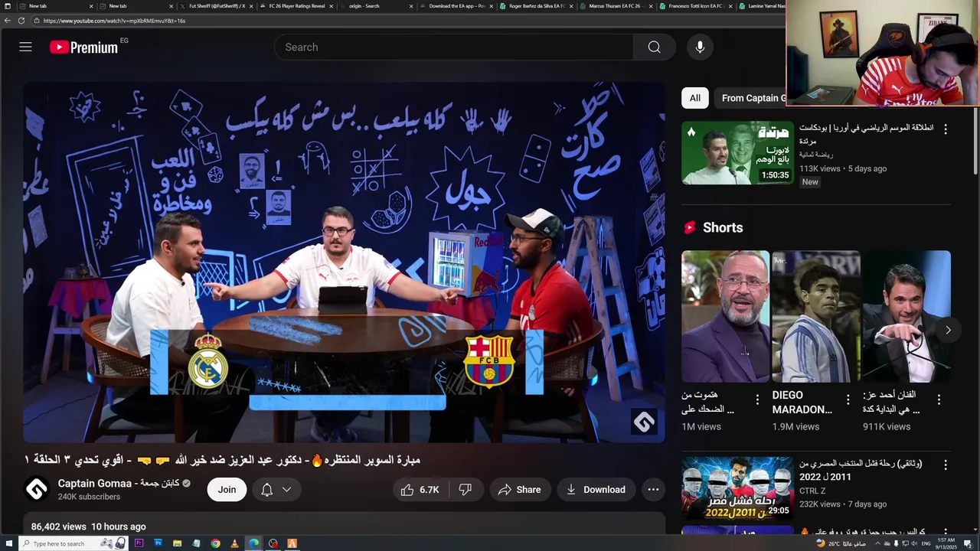980x551 pixels.
Task: Open the Windows Start menu
Action: point(9,543)
